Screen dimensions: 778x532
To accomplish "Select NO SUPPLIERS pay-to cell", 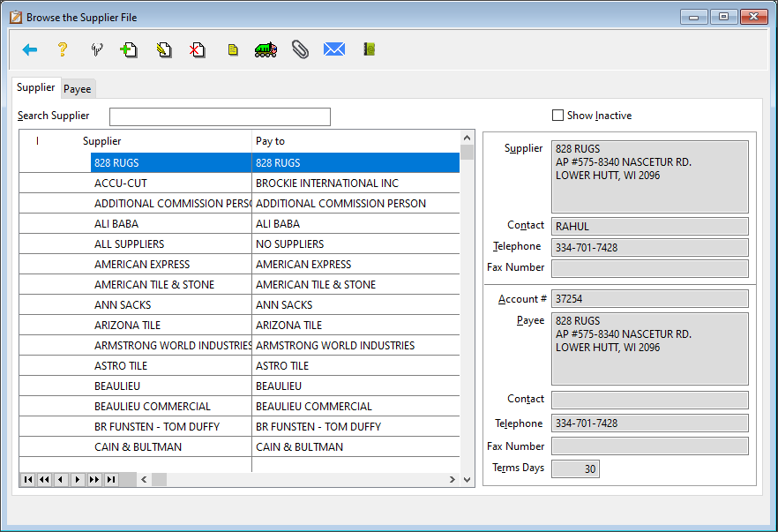I will coord(355,244).
